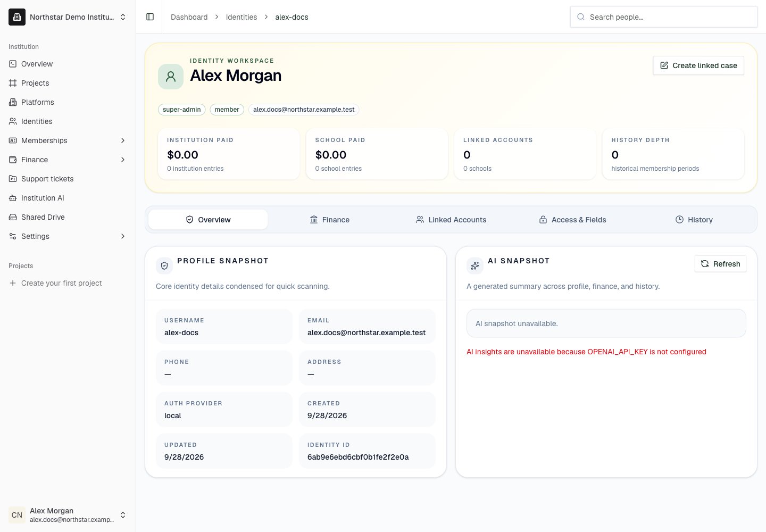Expand the Settings submenu chevron

point(123,236)
